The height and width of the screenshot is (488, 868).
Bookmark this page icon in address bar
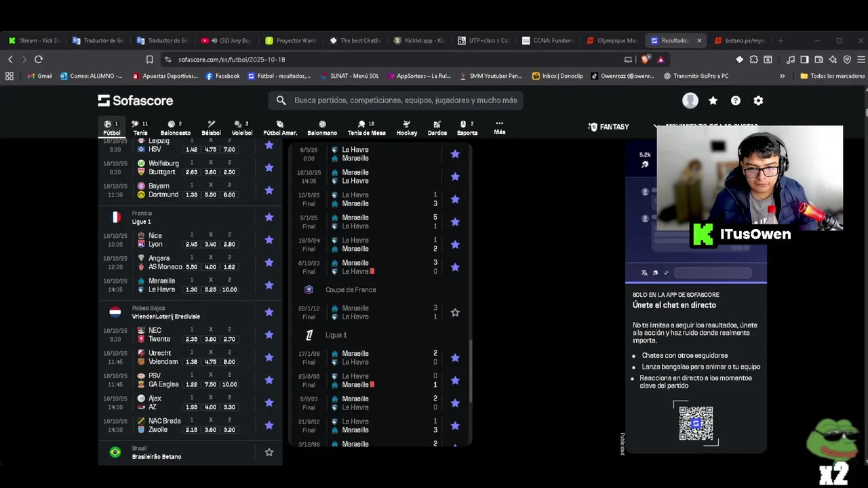point(150,60)
